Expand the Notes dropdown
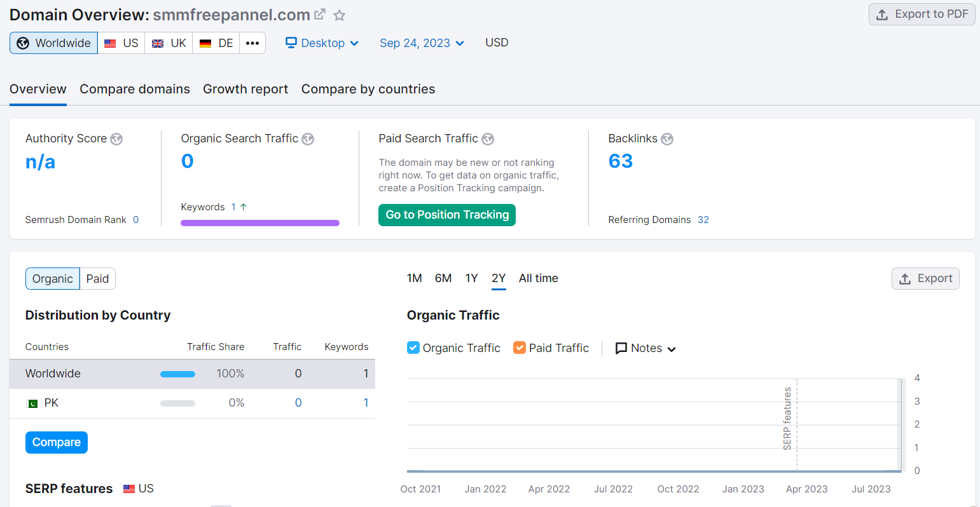The height and width of the screenshot is (507, 980). [x=645, y=348]
